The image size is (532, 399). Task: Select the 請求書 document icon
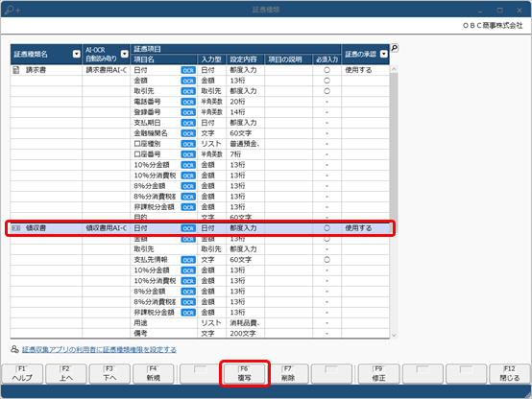point(16,70)
